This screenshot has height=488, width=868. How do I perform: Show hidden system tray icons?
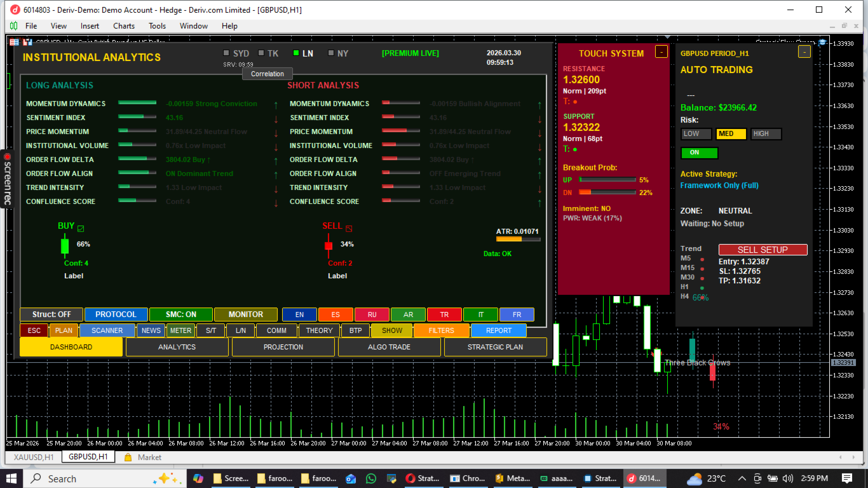click(x=742, y=478)
